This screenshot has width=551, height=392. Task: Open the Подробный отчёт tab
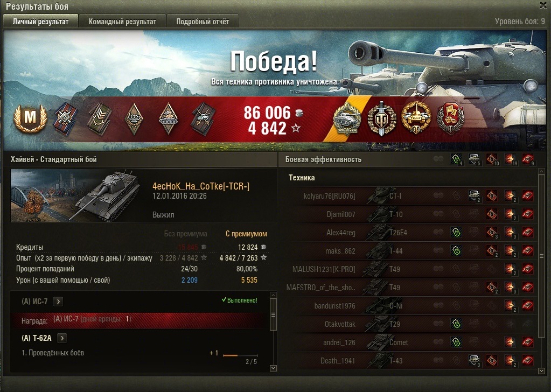point(203,22)
